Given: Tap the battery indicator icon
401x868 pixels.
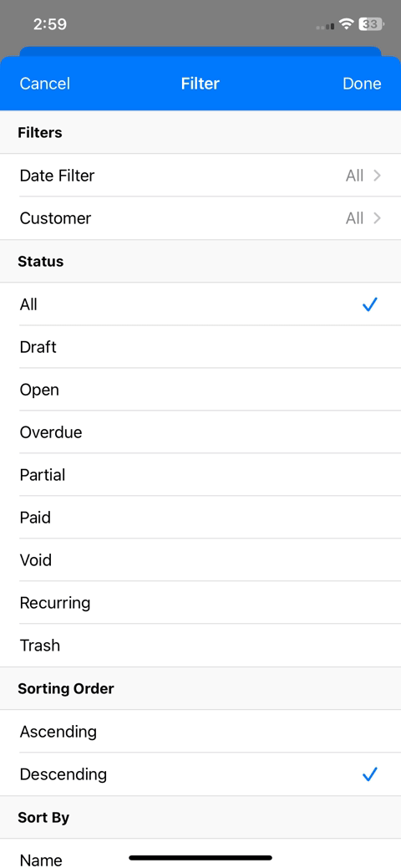Looking at the screenshot, I should [371, 23].
